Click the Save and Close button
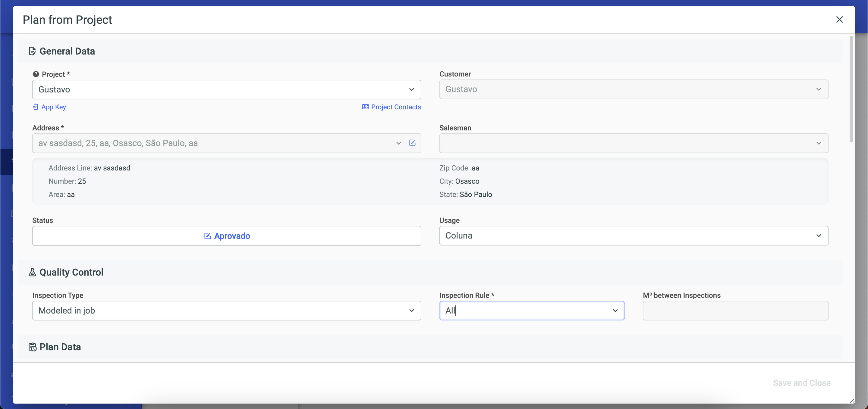The width and height of the screenshot is (868, 409). point(802,383)
